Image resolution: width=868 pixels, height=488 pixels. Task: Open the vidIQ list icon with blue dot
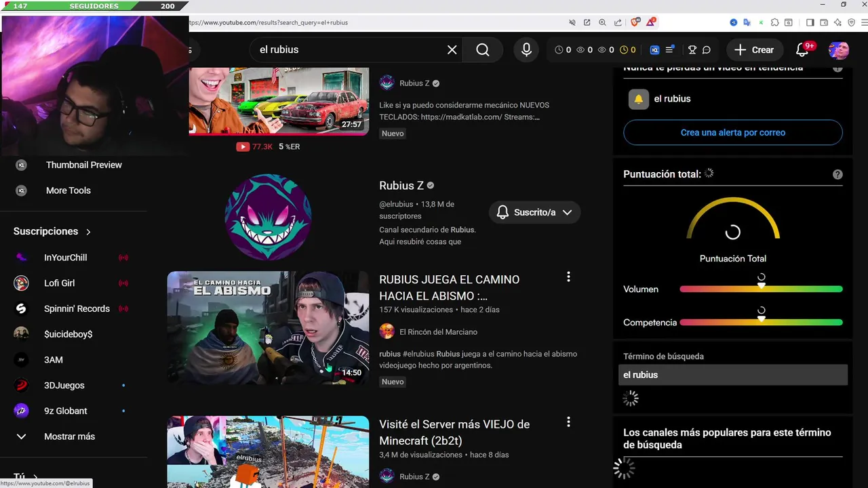670,49
